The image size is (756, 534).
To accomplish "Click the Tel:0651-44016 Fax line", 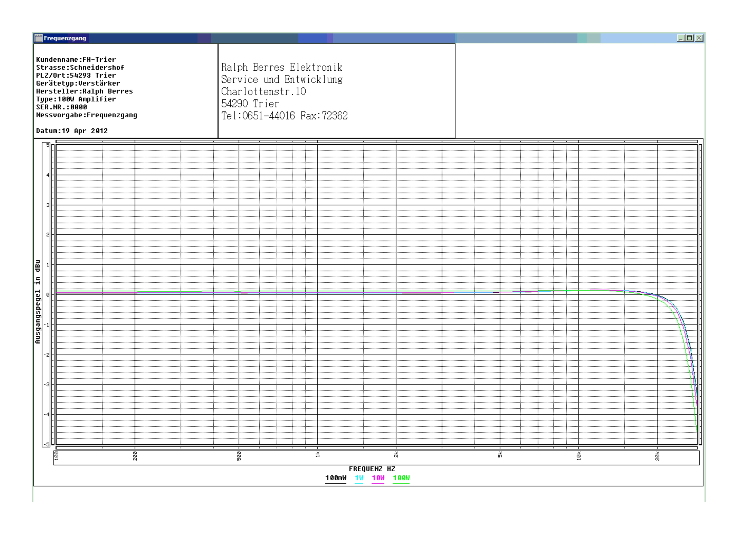I will (x=284, y=116).
